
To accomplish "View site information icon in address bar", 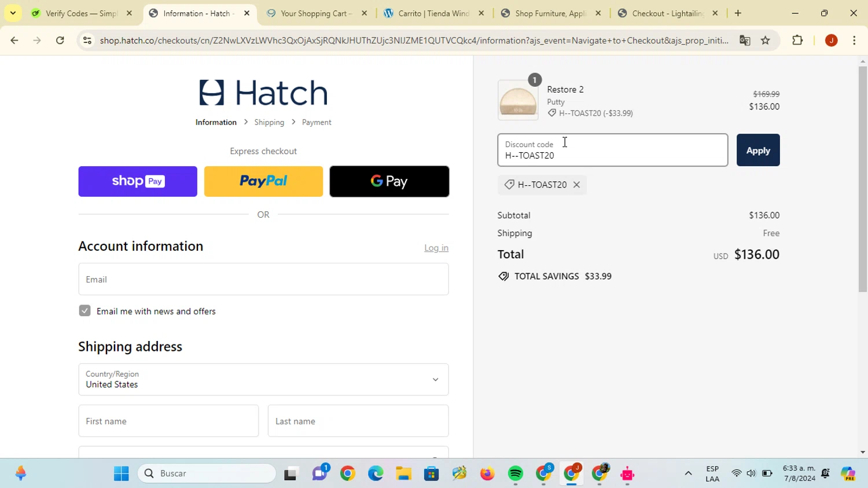I will coord(87,40).
